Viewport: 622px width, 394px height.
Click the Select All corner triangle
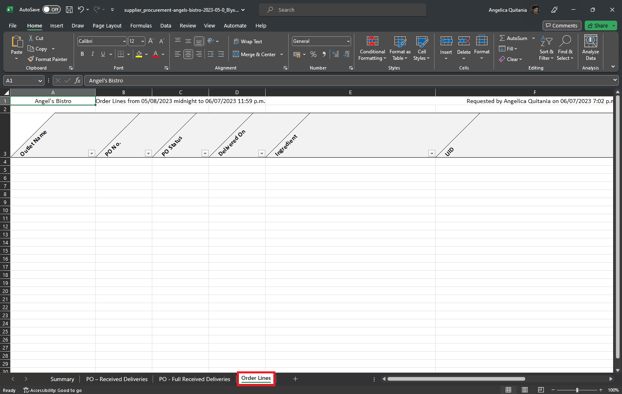pyautogui.click(x=6, y=92)
